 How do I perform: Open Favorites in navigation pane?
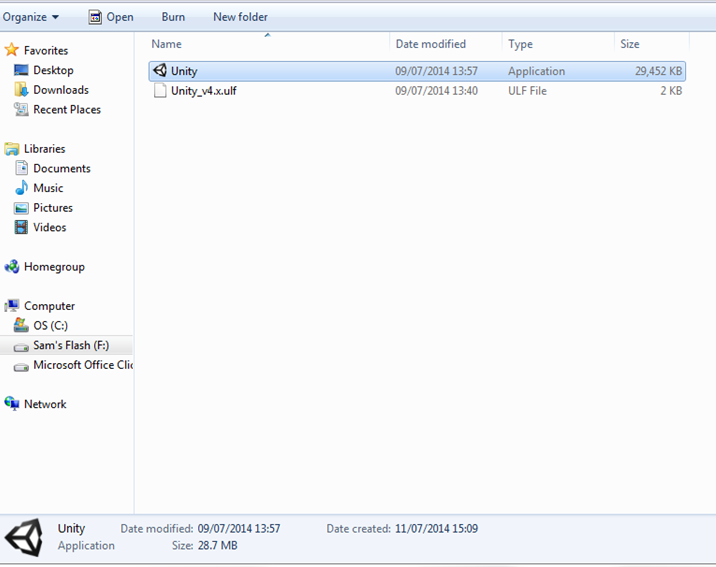(x=46, y=50)
